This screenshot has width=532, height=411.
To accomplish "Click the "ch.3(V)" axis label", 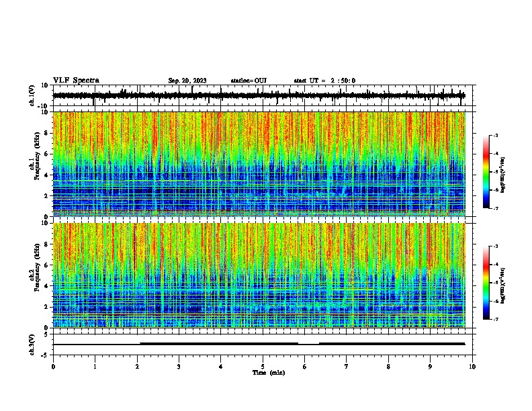I will (x=32, y=345).
